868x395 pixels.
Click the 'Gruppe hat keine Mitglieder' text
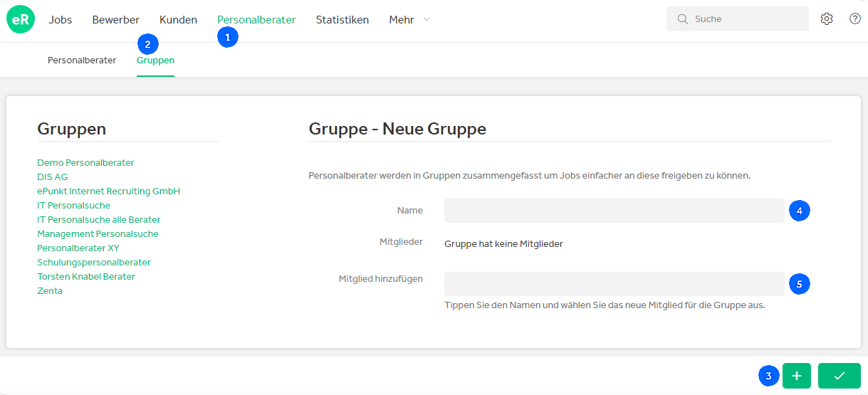[503, 244]
